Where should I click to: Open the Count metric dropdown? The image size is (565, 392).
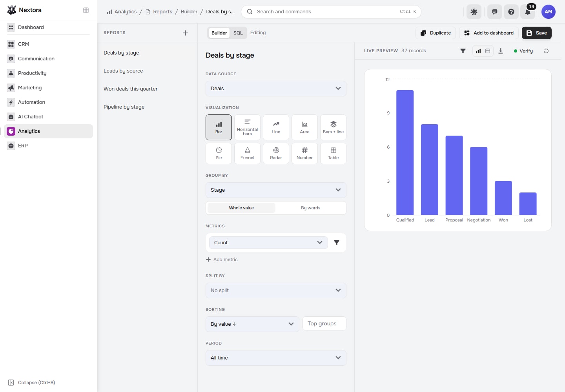click(268, 243)
